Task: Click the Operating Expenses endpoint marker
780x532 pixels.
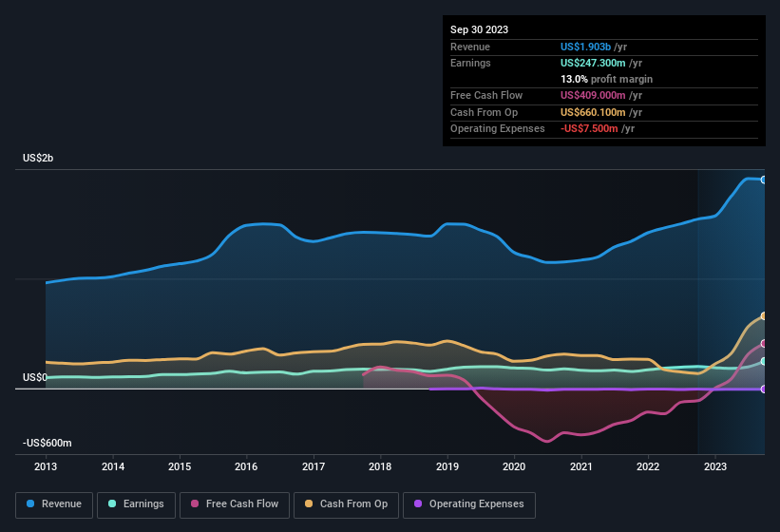Action: 764,389
